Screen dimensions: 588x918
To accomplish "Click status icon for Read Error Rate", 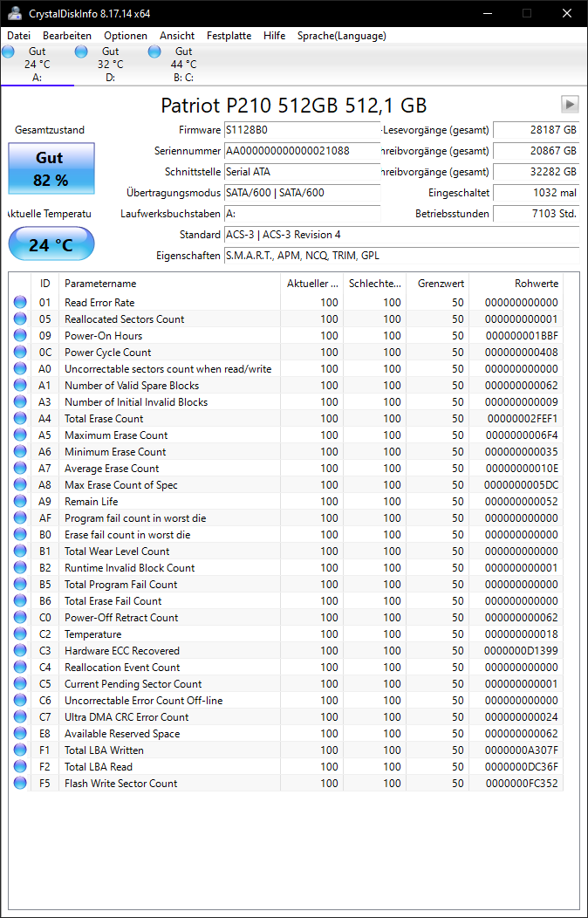I will coord(20,303).
